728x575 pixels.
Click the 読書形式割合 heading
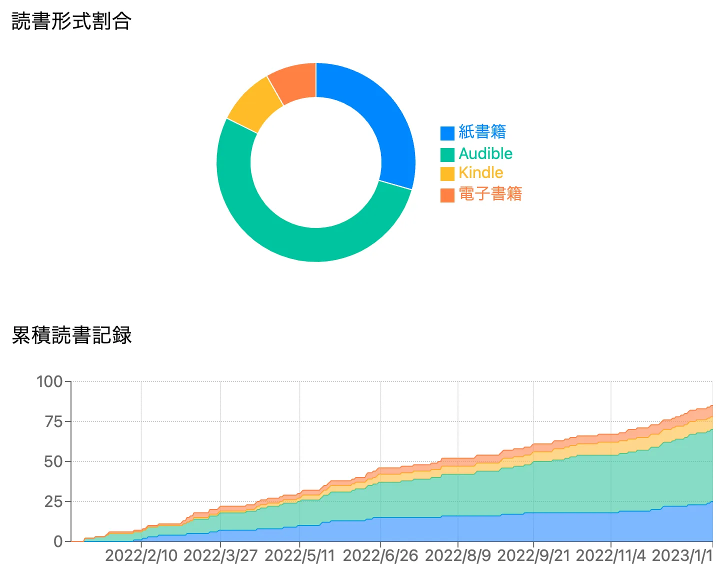[x=71, y=21]
